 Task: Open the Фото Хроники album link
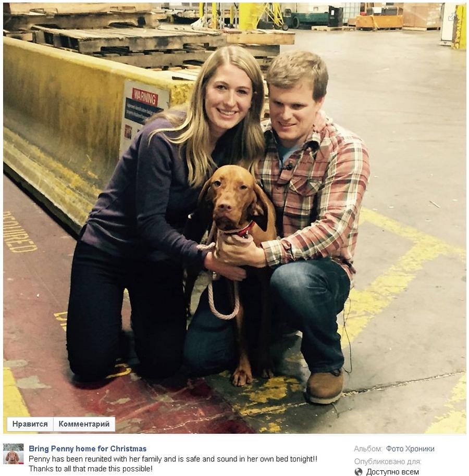click(410, 449)
